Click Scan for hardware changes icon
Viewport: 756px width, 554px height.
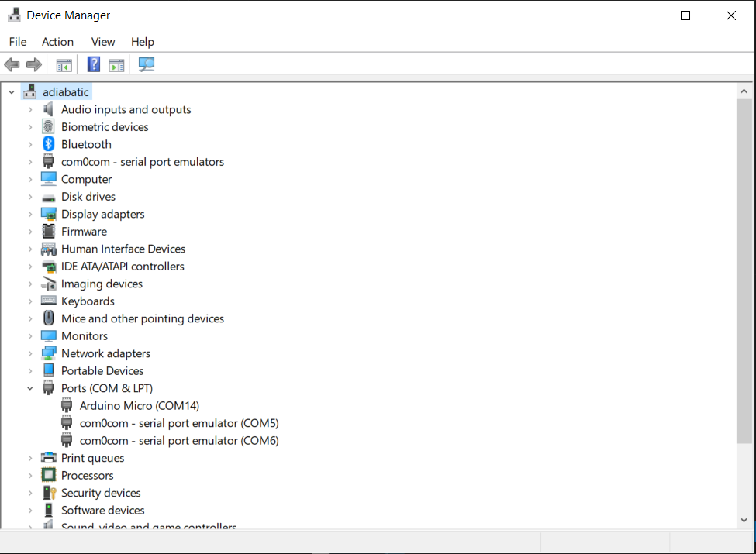coord(147,64)
